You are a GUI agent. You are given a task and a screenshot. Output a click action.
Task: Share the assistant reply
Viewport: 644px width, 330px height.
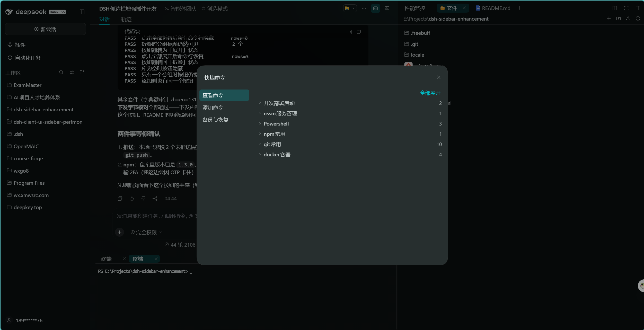(x=155, y=199)
